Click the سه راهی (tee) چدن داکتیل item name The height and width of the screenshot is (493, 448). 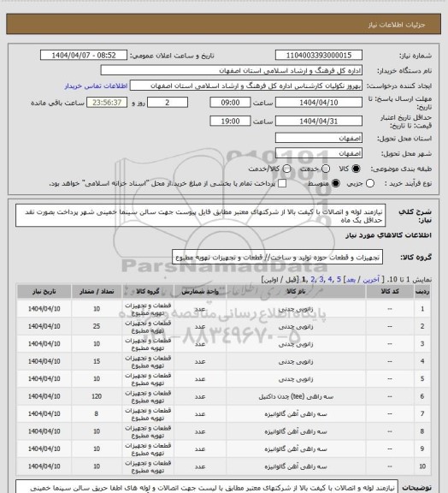tap(296, 396)
